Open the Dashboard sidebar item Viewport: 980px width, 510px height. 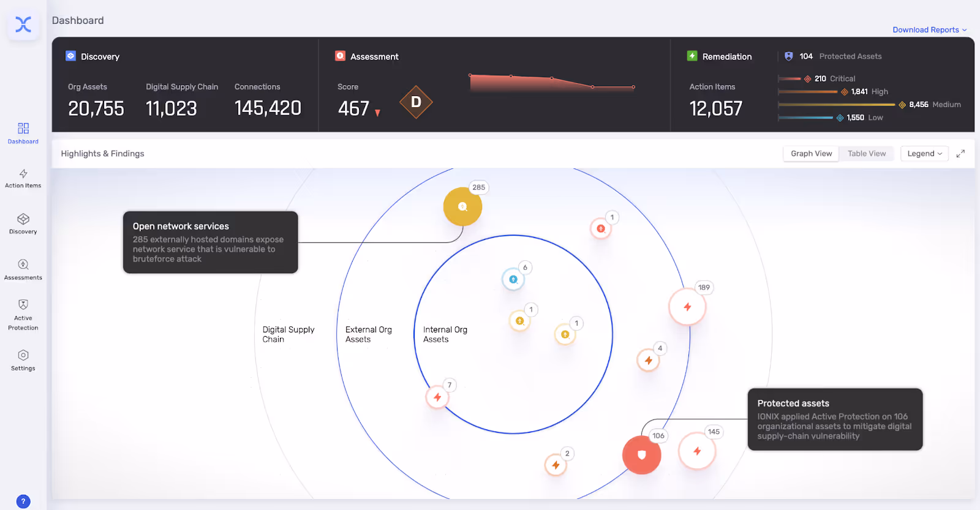(x=23, y=133)
